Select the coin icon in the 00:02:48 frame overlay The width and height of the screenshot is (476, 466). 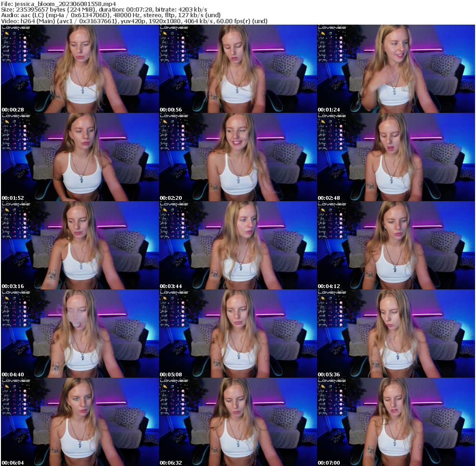[x=324, y=123]
